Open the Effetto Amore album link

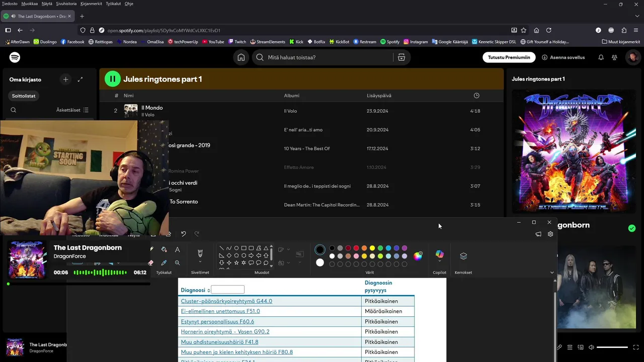click(299, 167)
